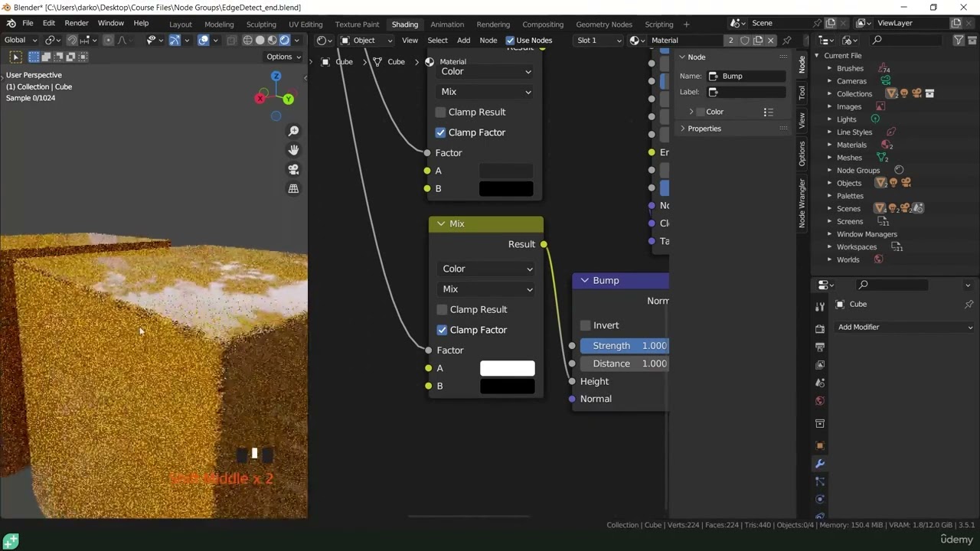Select Modifier properties wrench icon

point(820,464)
